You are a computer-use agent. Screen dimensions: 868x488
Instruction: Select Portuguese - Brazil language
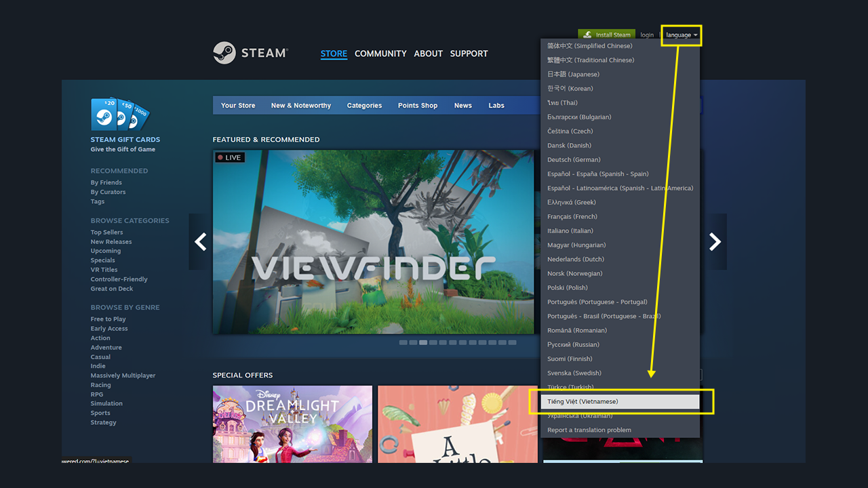click(x=620, y=317)
